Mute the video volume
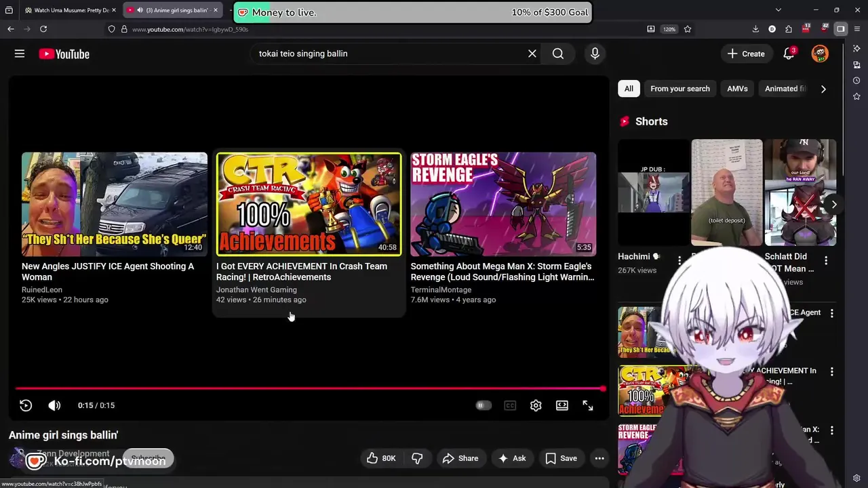868x488 pixels. point(54,405)
